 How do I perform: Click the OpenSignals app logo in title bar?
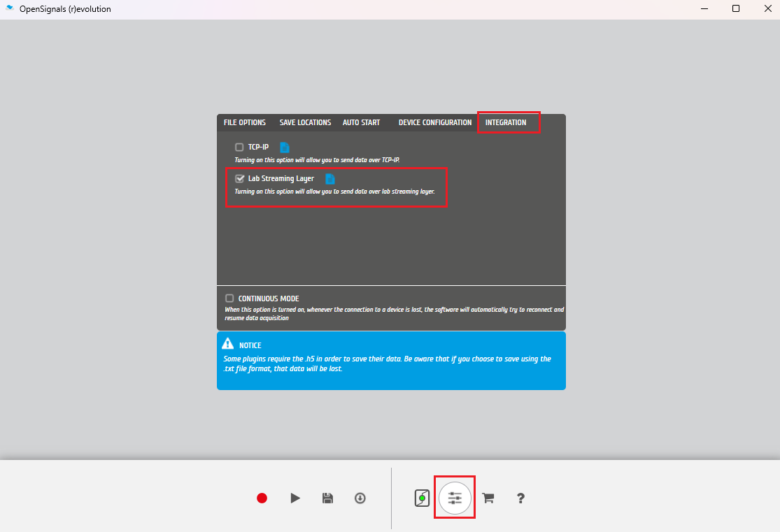coord(10,8)
